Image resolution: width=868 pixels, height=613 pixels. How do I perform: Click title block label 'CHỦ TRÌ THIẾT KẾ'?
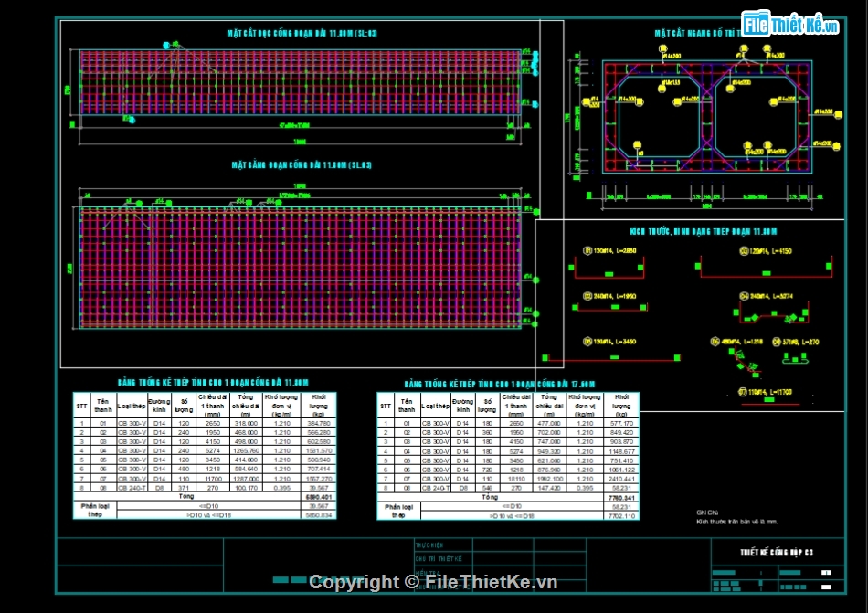pyautogui.click(x=439, y=559)
